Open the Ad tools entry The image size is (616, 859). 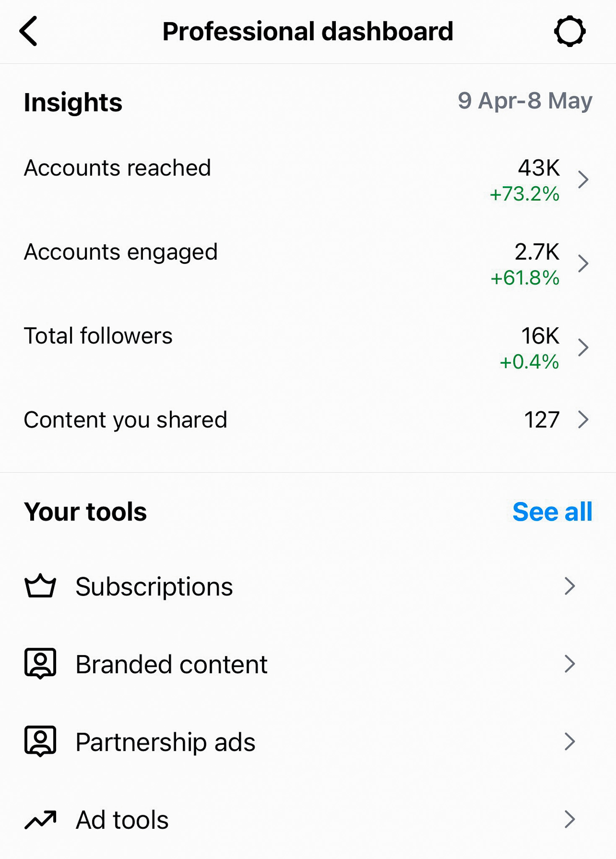(308, 820)
